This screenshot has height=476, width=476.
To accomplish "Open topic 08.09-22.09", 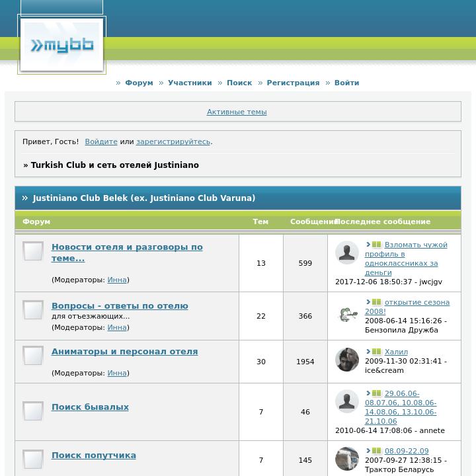I will (x=407, y=451).
